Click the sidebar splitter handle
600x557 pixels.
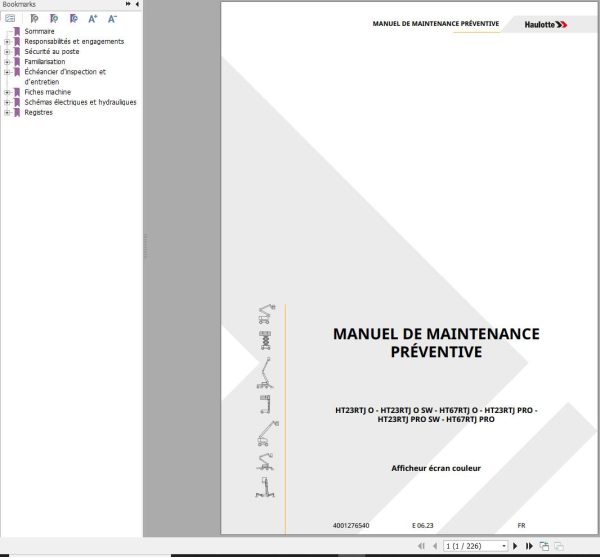[145, 246]
